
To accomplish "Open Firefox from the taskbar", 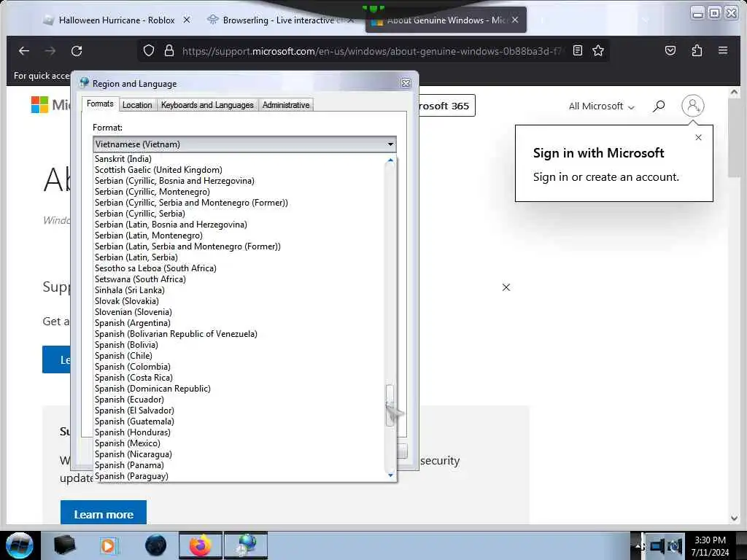I will click(x=201, y=545).
